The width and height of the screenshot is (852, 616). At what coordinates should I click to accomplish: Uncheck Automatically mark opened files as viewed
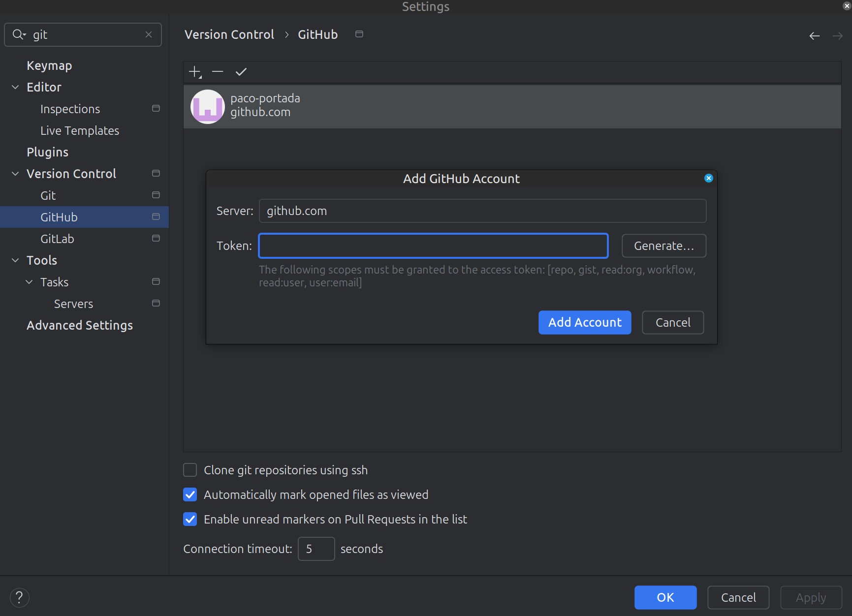click(x=190, y=494)
